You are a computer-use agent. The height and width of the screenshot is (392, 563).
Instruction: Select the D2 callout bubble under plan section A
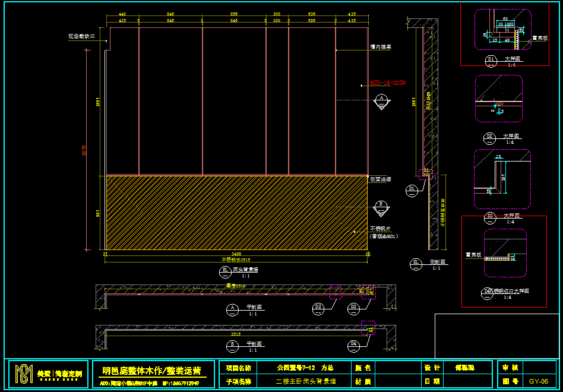pos(318,307)
